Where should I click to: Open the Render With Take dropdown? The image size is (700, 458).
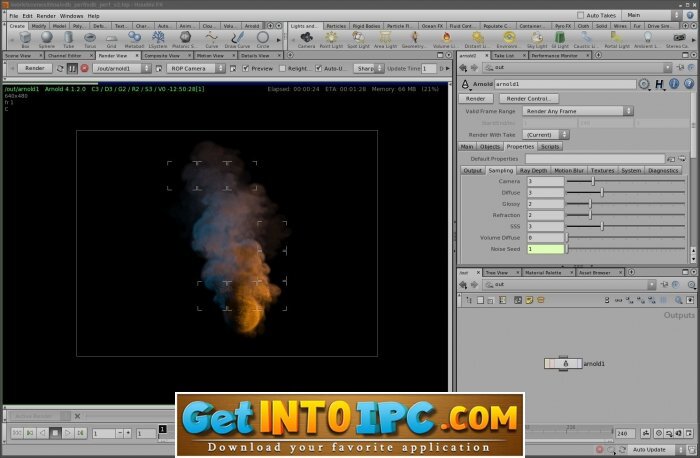[546, 134]
